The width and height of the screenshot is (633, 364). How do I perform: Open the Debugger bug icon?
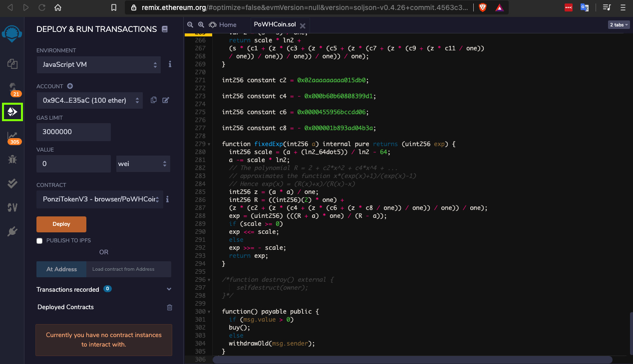[x=12, y=160]
